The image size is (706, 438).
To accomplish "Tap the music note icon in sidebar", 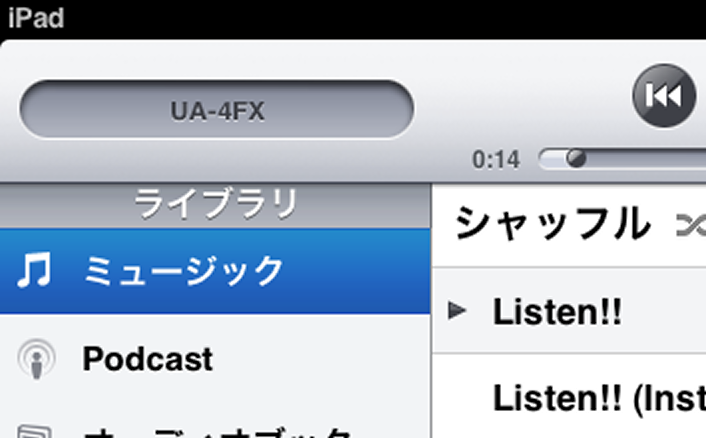I will 34,270.
